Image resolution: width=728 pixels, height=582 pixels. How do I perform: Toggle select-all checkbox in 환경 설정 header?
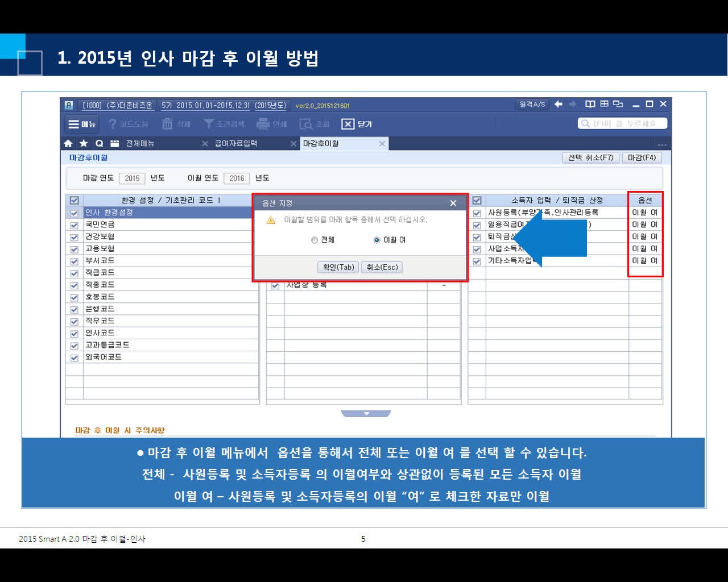click(74, 200)
